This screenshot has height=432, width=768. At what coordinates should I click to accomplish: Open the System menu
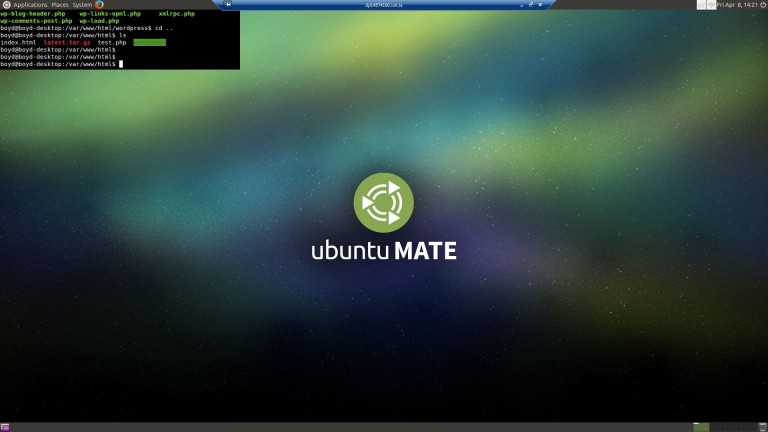pos(82,5)
